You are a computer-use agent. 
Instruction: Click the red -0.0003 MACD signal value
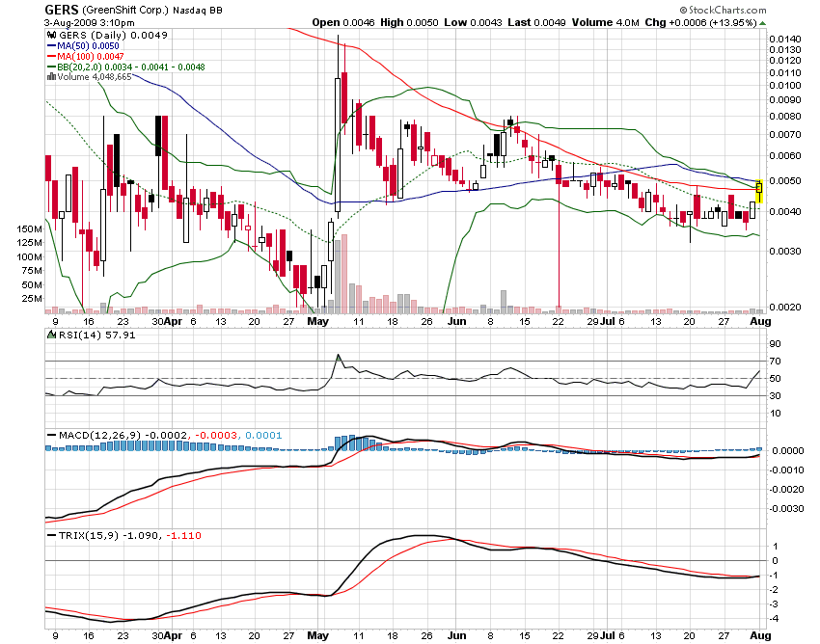tap(215, 435)
